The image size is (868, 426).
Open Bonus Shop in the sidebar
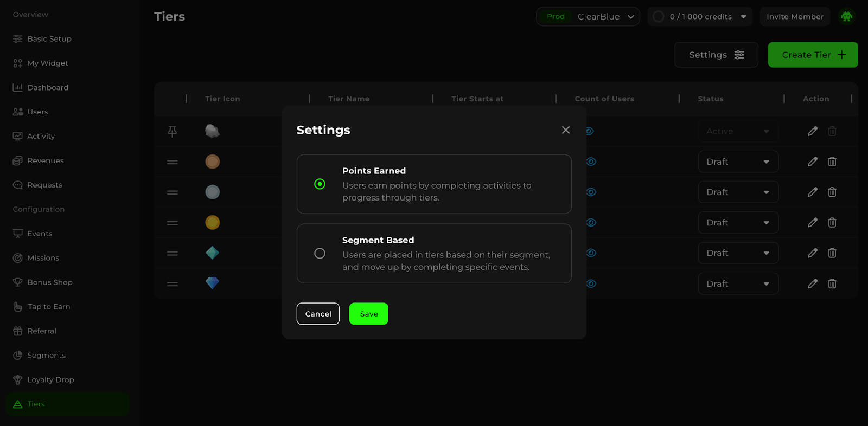[x=50, y=282]
